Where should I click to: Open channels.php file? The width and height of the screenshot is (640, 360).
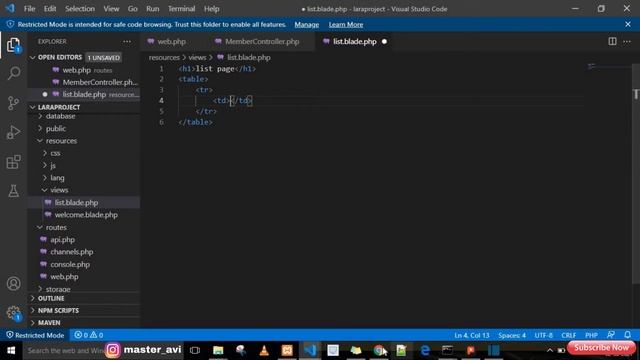(x=71, y=252)
